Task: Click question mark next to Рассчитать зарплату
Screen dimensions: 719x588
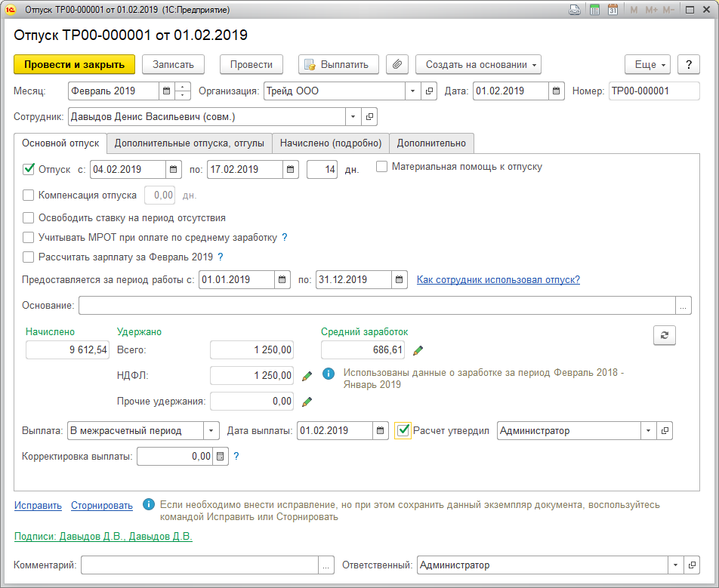Action: click(220, 257)
